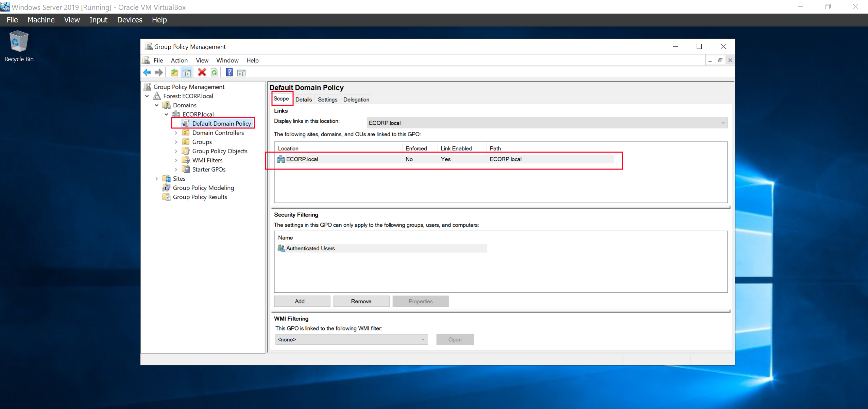
Task: Collapse the Domains tree node
Action: click(x=157, y=105)
